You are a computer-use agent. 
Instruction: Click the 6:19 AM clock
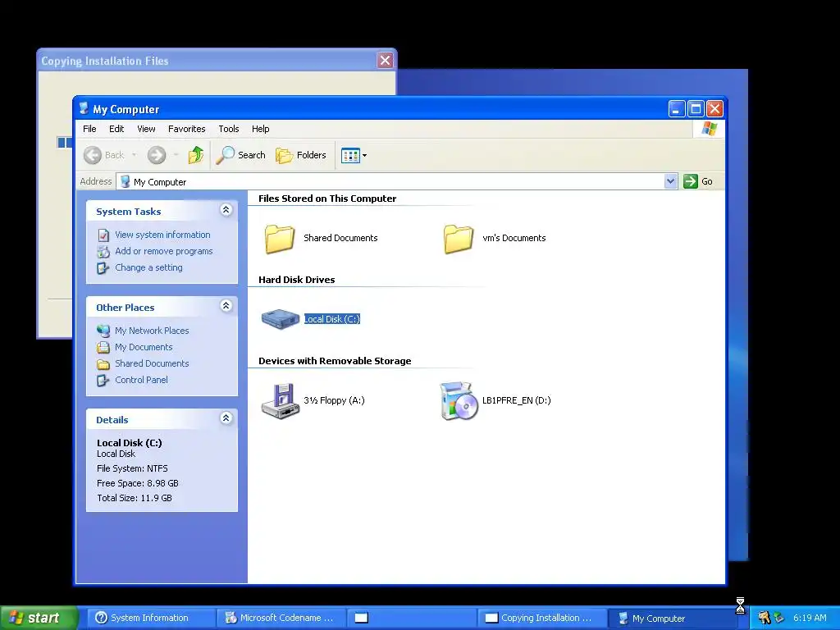[x=810, y=618]
